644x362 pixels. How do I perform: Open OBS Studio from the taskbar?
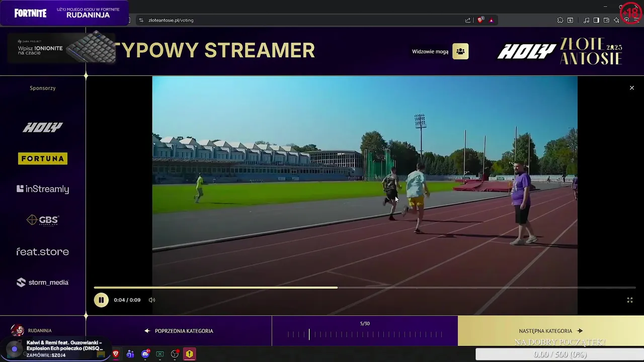(175, 354)
